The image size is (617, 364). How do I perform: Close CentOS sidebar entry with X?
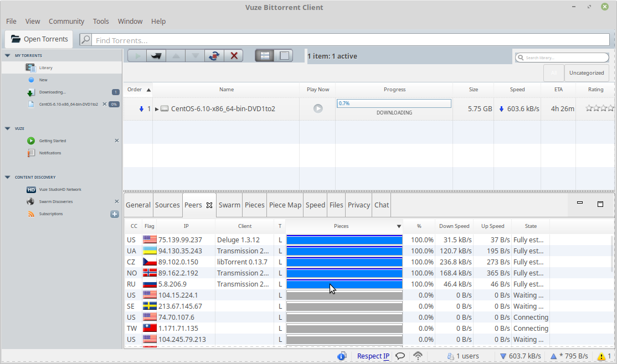104,104
